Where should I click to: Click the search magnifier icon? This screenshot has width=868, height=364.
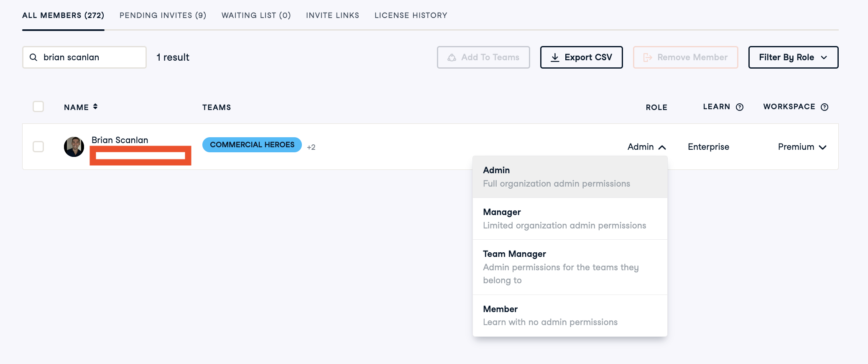(33, 57)
